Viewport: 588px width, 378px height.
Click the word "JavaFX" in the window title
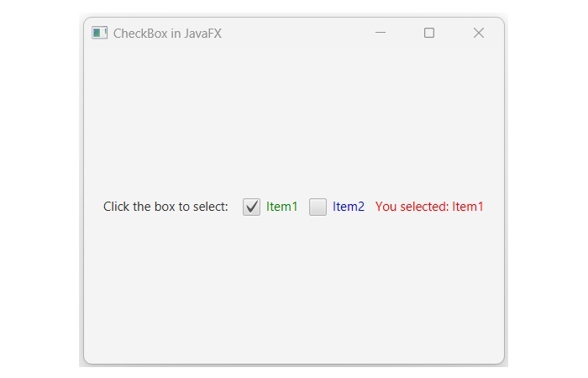[x=202, y=34]
